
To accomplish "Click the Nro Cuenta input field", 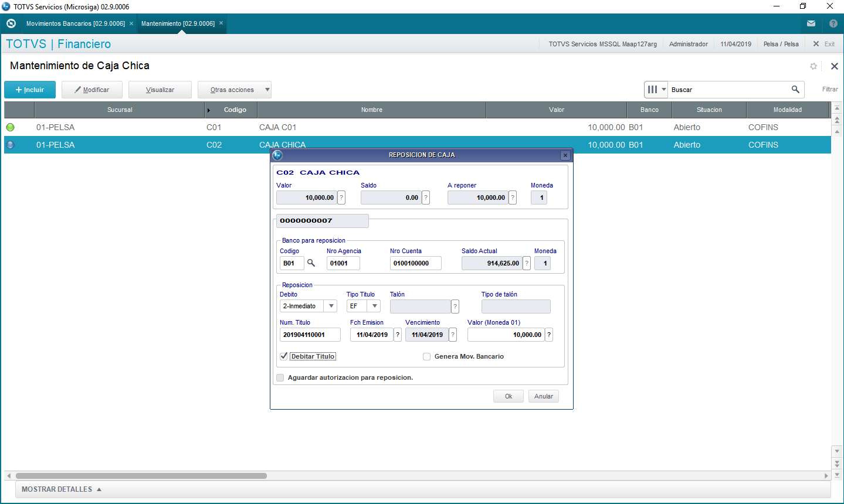I will (x=416, y=263).
